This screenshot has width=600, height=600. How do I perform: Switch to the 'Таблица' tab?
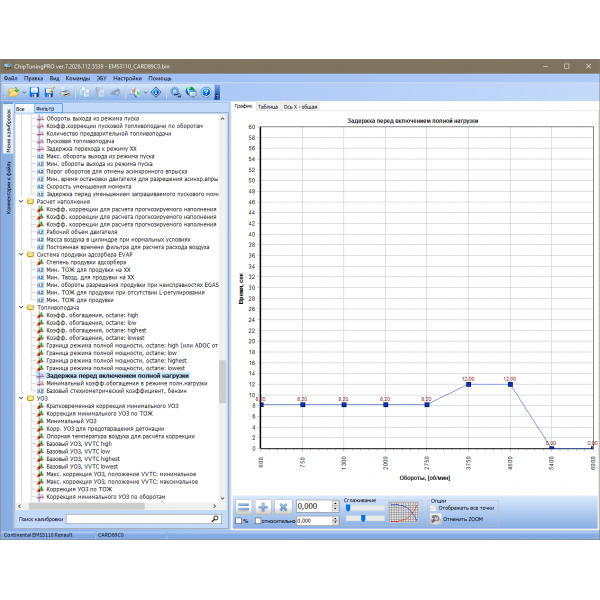coord(268,105)
